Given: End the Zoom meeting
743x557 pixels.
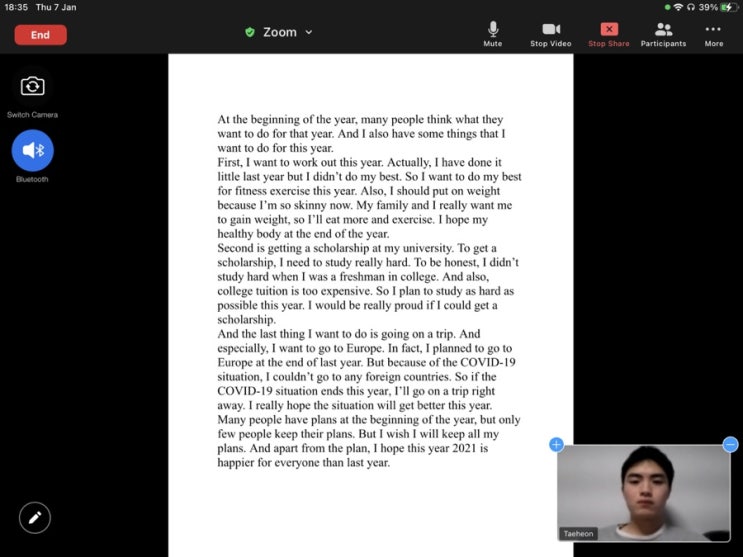Looking at the screenshot, I should [40, 35].
